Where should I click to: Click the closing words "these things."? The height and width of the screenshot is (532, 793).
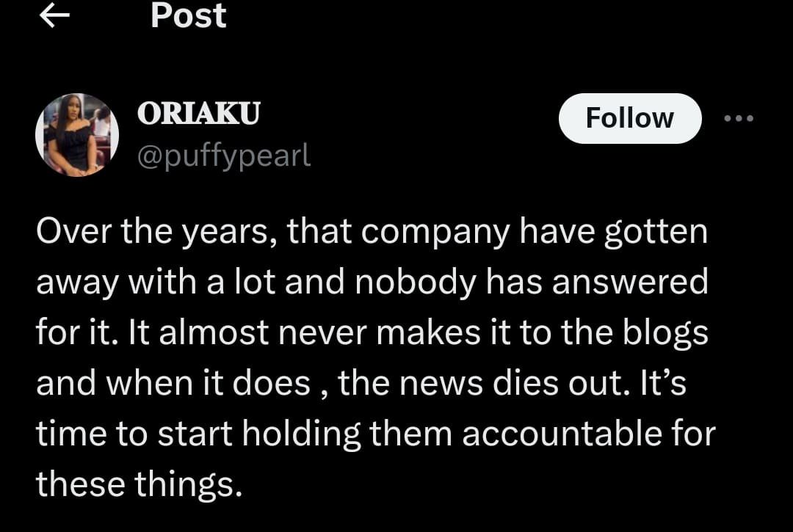point(138,484)
